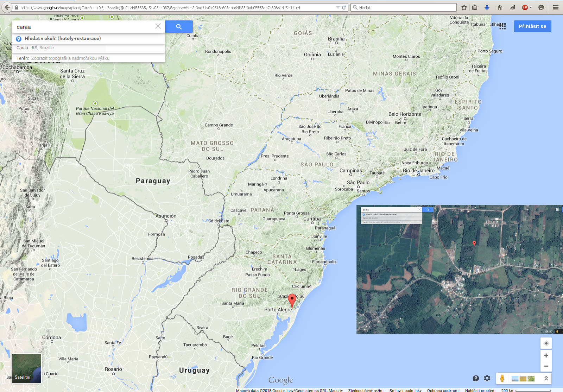Image resolution: width=563 pixels, height=392 pixels.
Task: Open the map settings gear icon
Action: [487, 378]
